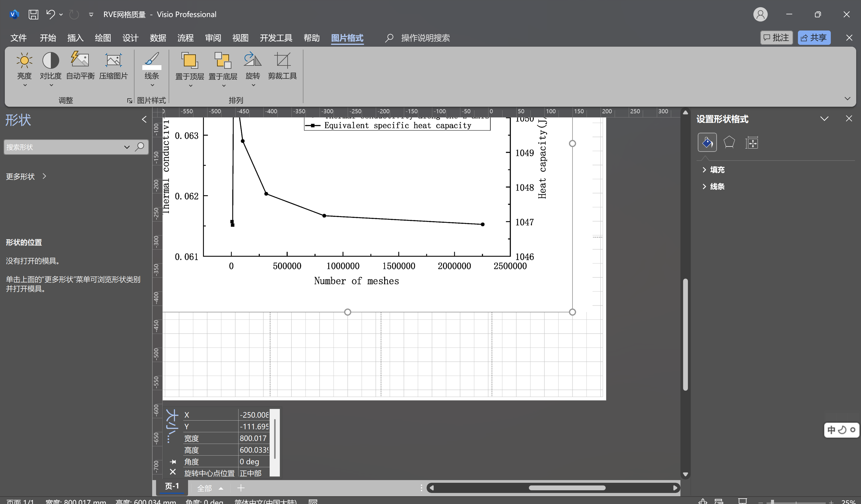Screen dimensions: 861x504
Task: Open the 线条 ribbon dropdown
Action: [x=152, y=85]
